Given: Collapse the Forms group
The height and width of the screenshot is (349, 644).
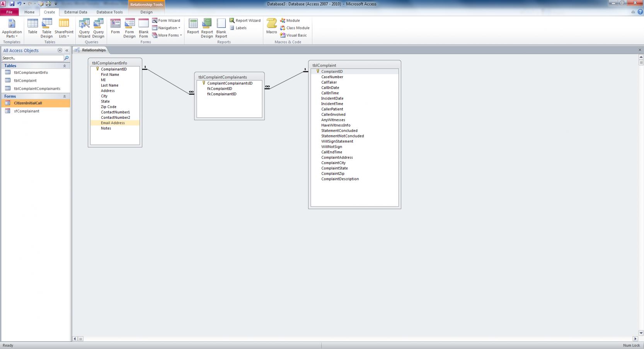Looking at the screenshot, I should [x=65, y=96].
